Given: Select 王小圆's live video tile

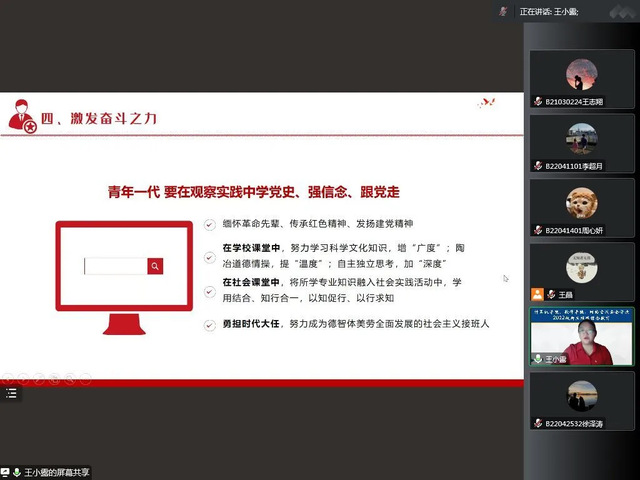Looking at the screenshot, I should [582, 335].
